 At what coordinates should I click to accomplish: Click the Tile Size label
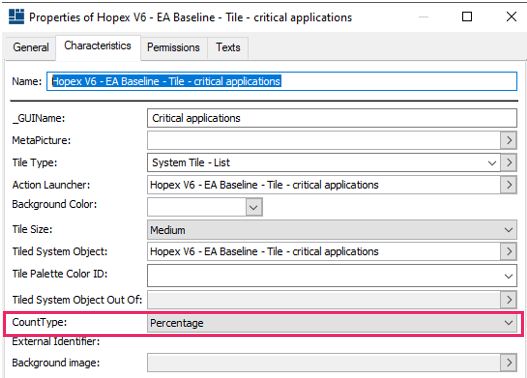coord(32,229)
